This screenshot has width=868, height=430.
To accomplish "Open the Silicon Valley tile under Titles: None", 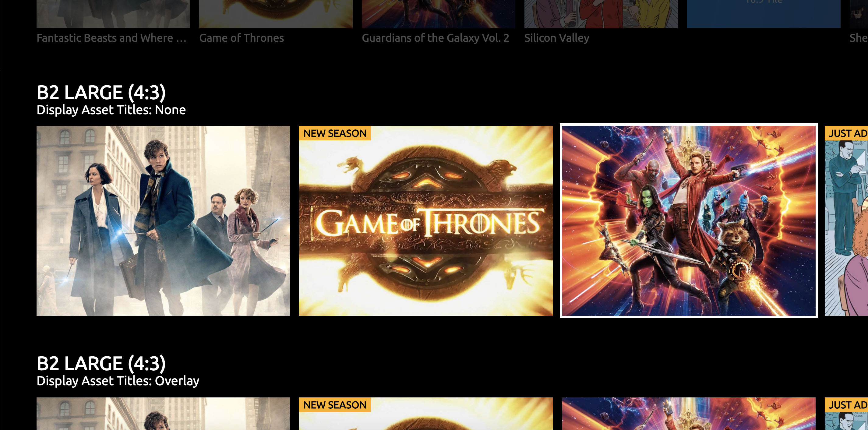I will point(846,221).
